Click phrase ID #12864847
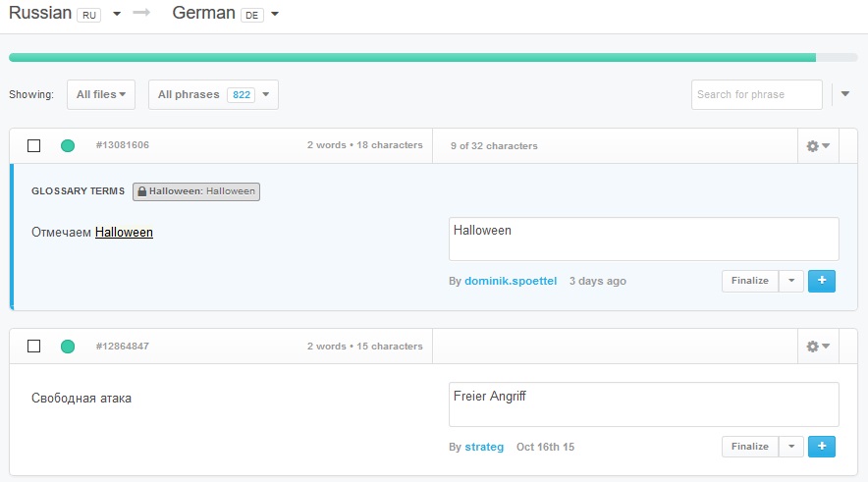 [x=123, y=346]
